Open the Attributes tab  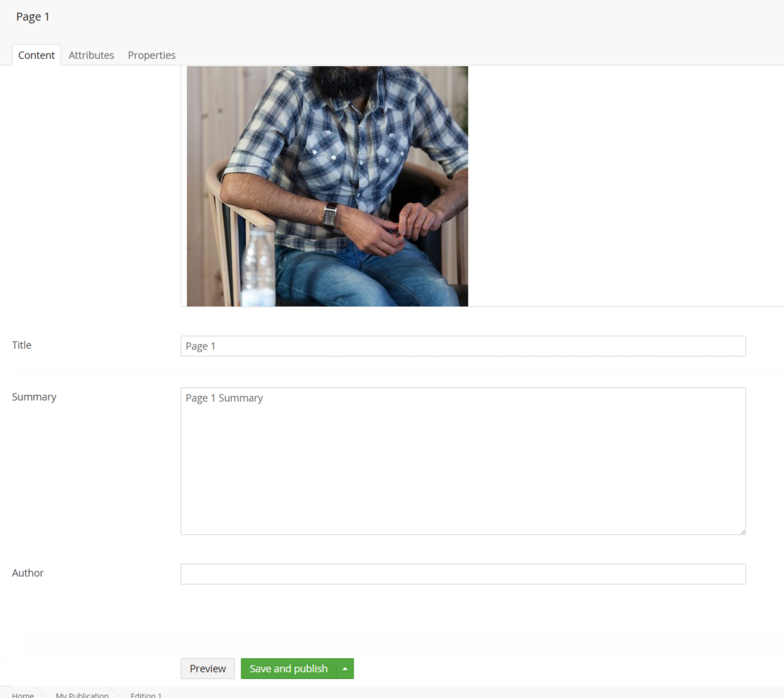click(91, 55)
